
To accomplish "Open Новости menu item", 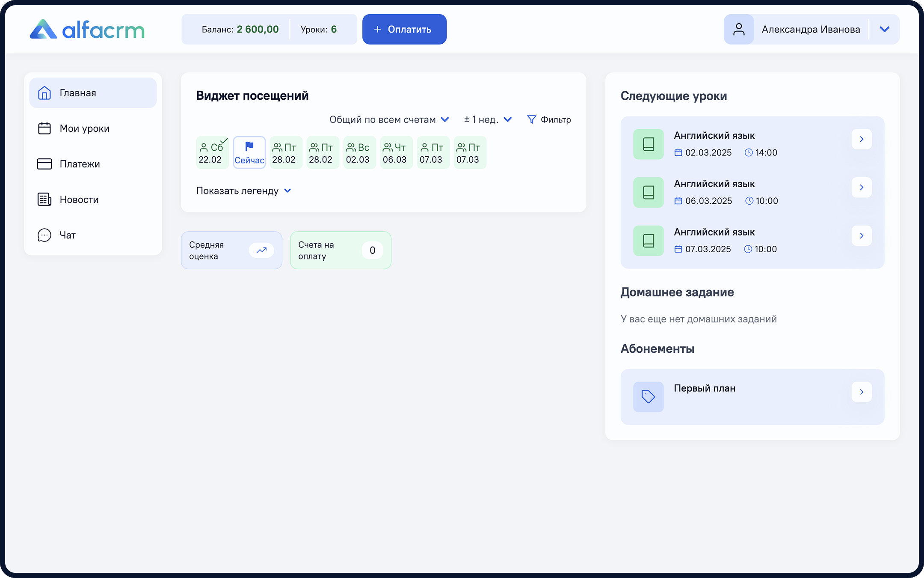I will click(93, 200).
